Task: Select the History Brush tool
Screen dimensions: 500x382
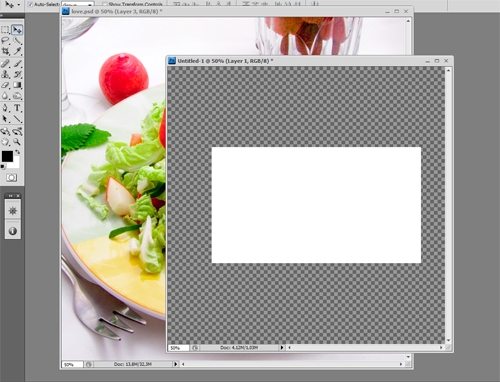Action: click(x=17, y=74)
